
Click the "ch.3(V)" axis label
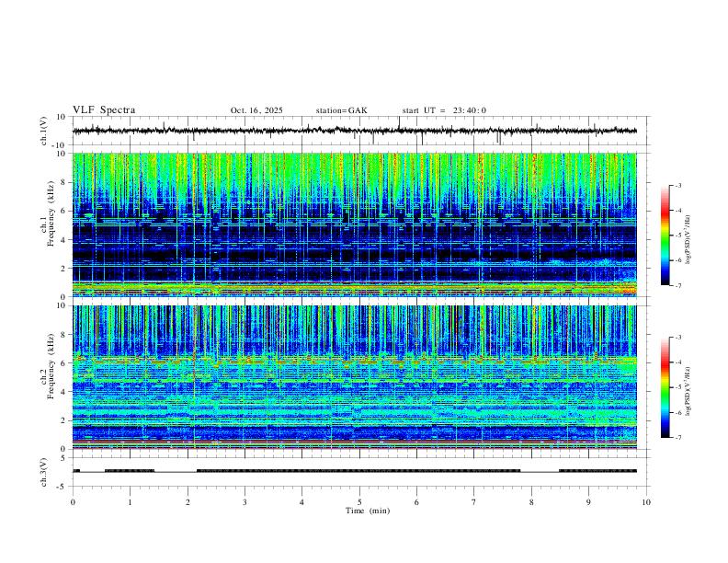(x=44, y=472)
